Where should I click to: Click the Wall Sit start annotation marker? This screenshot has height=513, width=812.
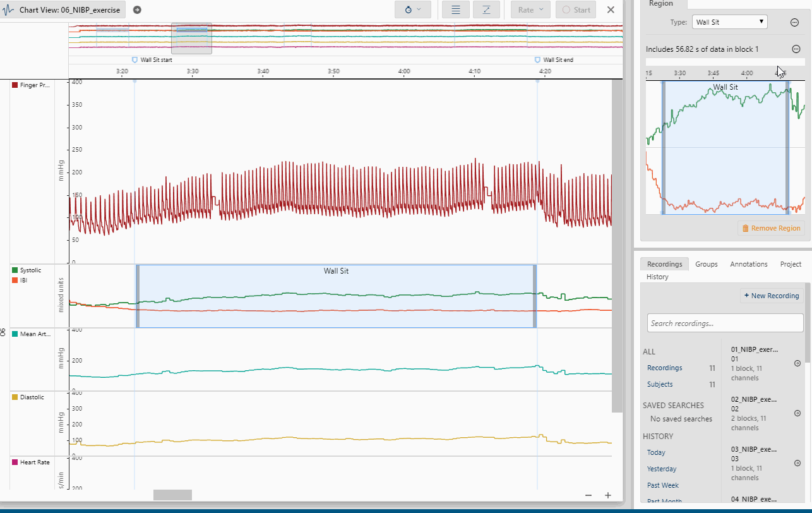click(134, 60)
